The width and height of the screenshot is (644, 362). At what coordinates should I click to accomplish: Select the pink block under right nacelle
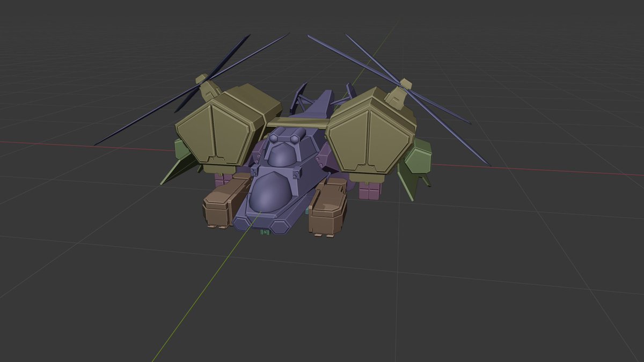371,190
